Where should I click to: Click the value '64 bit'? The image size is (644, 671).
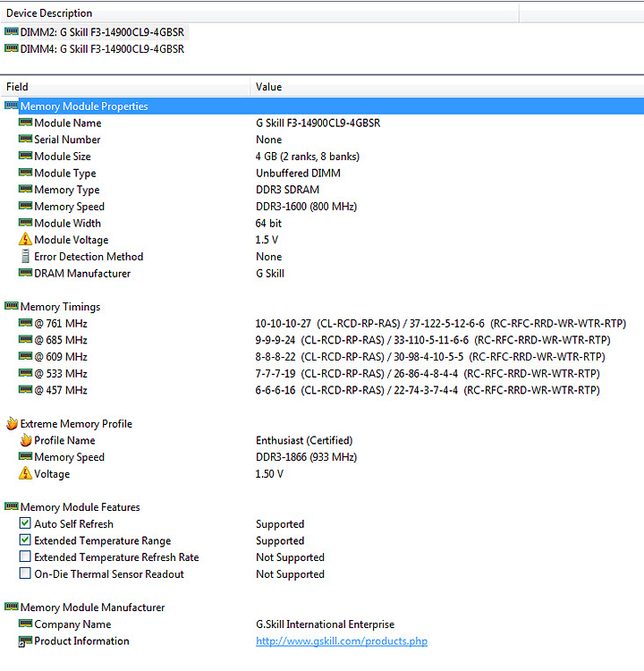(x=268, y=224)
